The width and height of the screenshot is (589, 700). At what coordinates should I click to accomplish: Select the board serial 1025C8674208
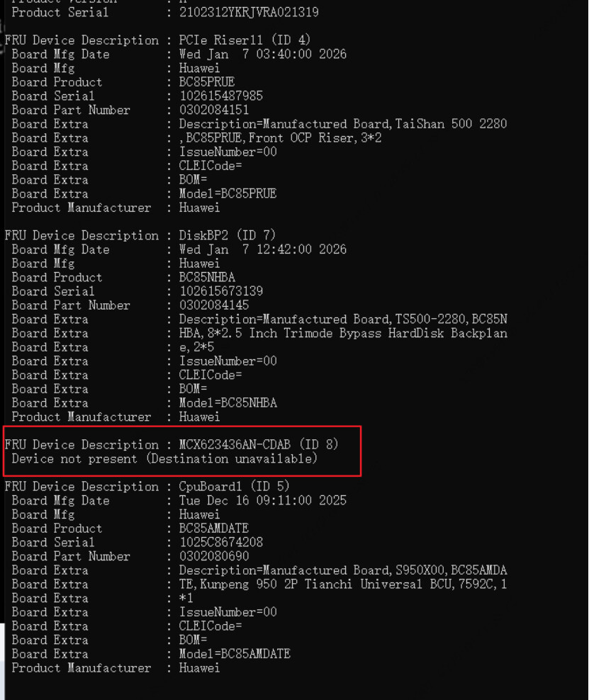[221, 543]
